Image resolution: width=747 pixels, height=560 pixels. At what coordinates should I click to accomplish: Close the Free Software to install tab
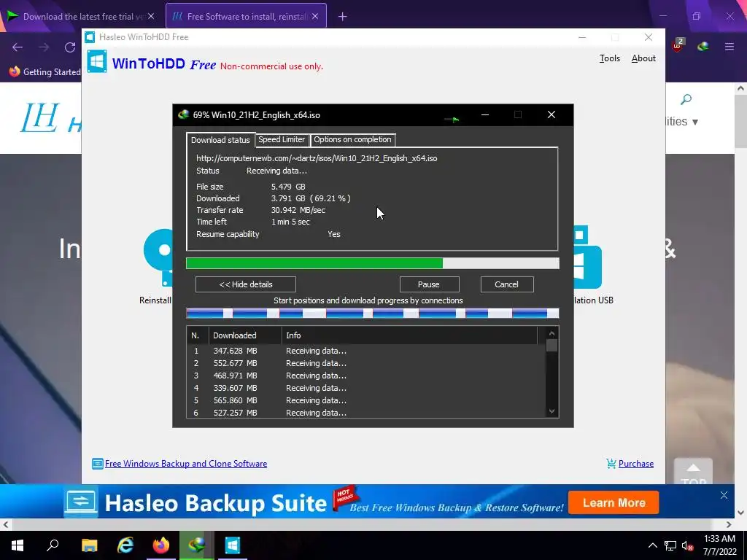tap(315, 17)
